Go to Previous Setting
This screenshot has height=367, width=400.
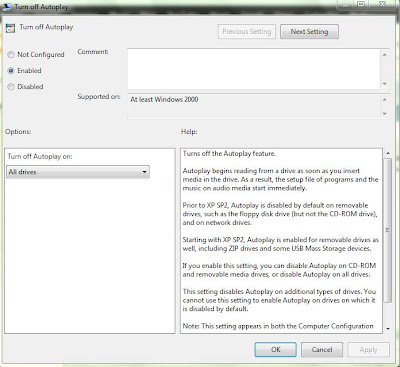[x=247, y=32]
